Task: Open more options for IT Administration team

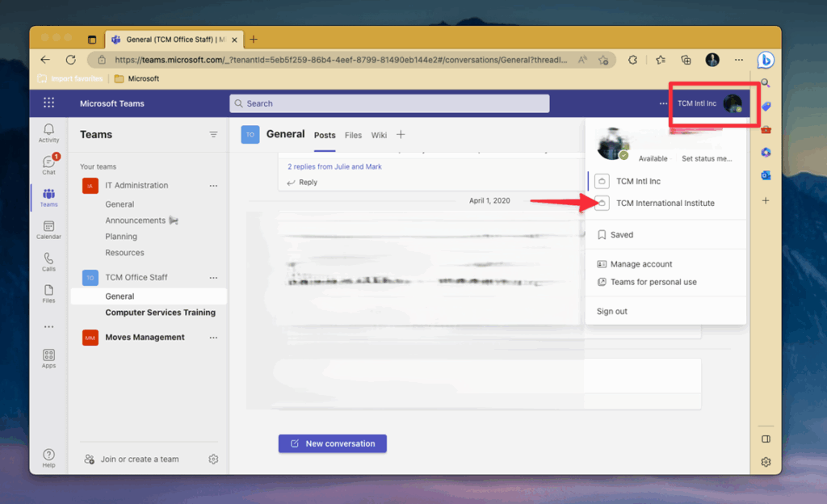Action: point(213,186)
